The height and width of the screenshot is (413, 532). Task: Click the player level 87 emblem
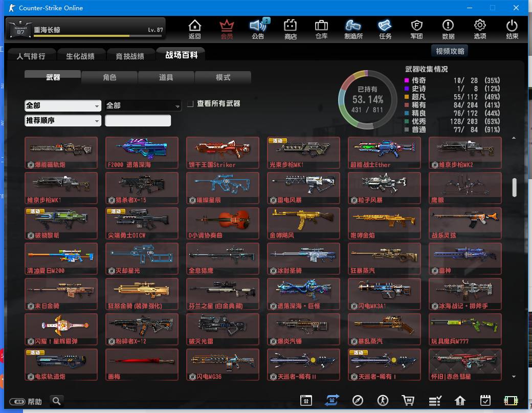(x=20, y=29)
